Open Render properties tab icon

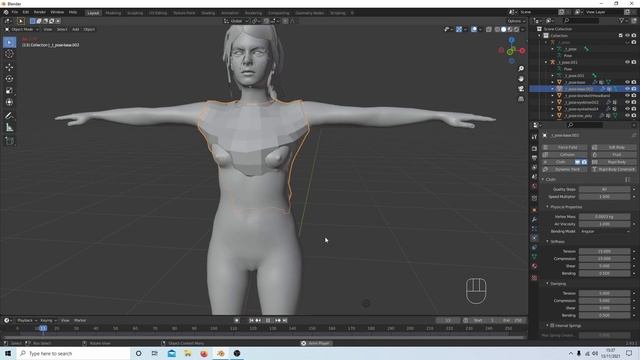[x=534, y=149]
